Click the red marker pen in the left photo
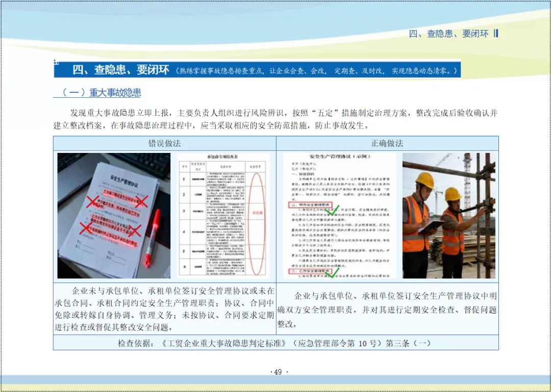The image size is (551, 392). [152, 238]
